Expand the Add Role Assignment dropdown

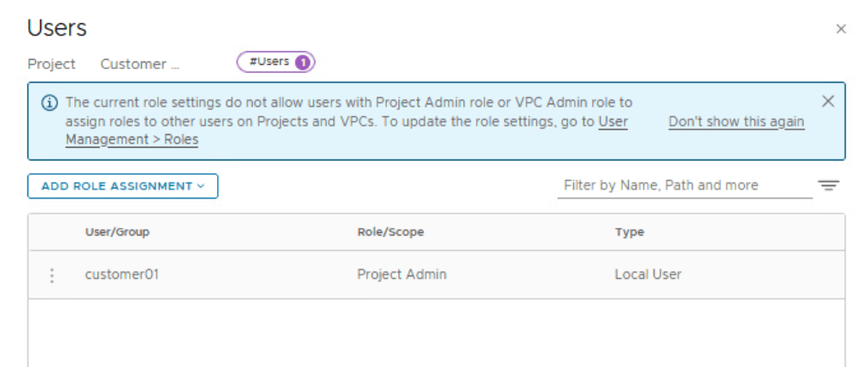(122, 186)
